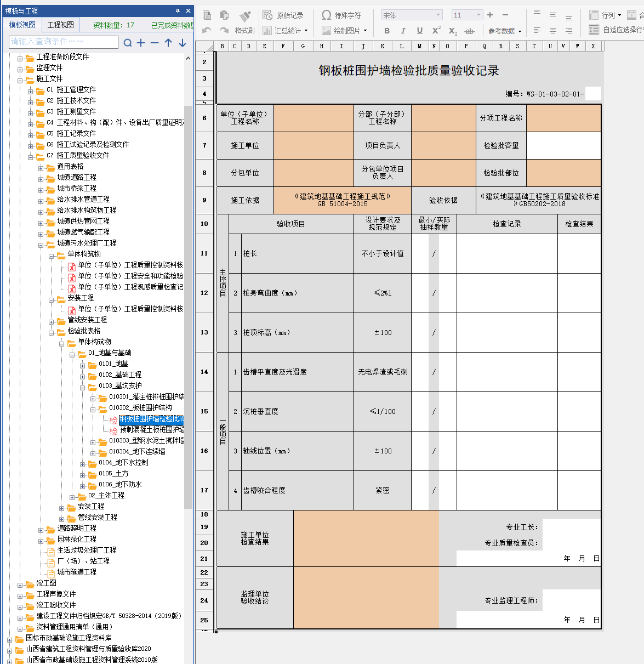Redo the last action
644x664 pixels.
coord(224,31)
